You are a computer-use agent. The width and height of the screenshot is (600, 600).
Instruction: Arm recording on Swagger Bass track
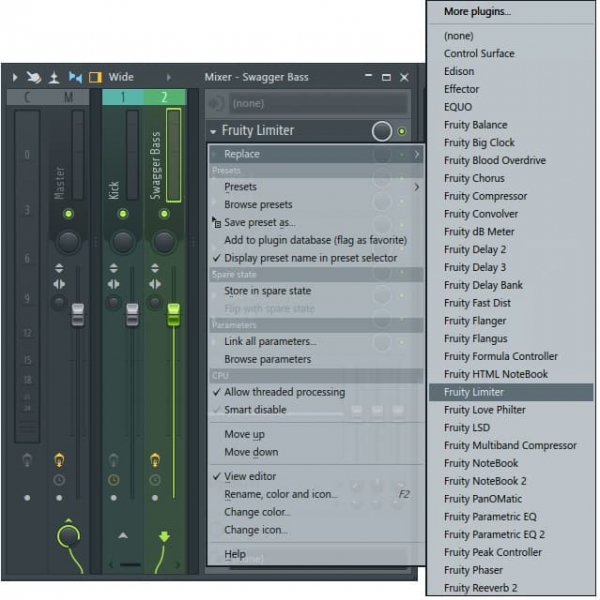[x=155, y=460]
